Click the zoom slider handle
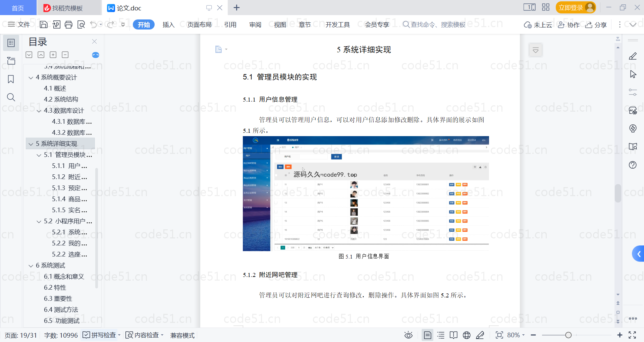This screenshot has height=342, width=644. click(568, 335)
